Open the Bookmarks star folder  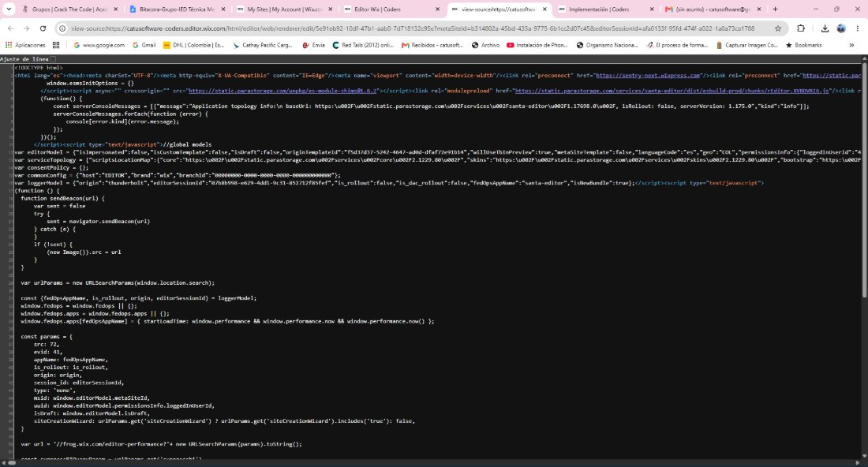tap(804, 46)
